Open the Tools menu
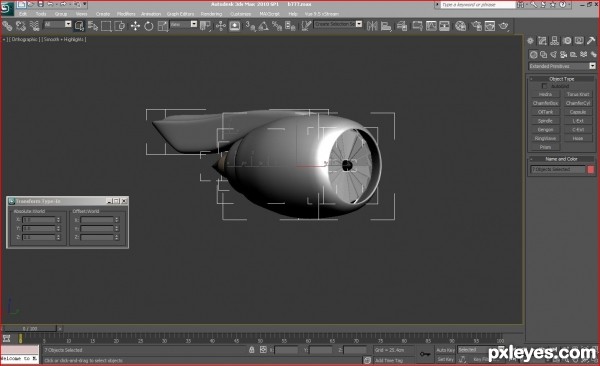 click(41, 14)
